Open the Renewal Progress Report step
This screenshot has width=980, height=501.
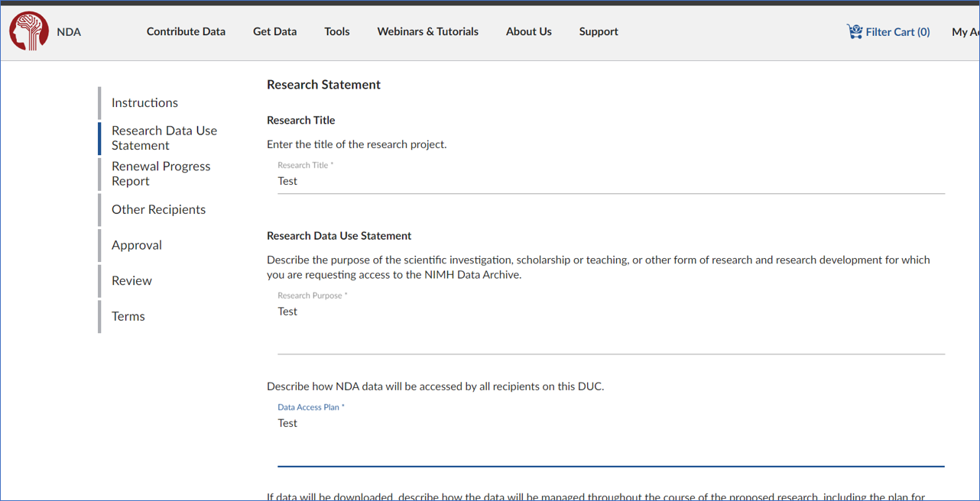click(x=161, y=173)
